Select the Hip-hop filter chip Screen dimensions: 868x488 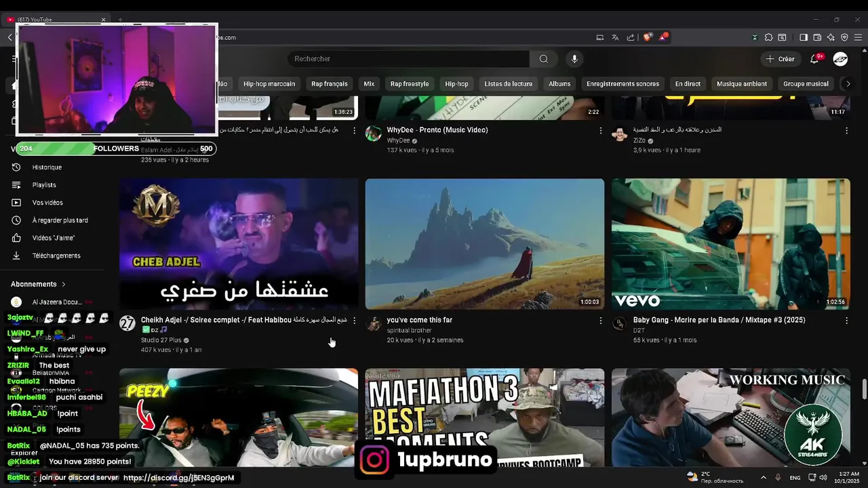(x=456, y=84)
